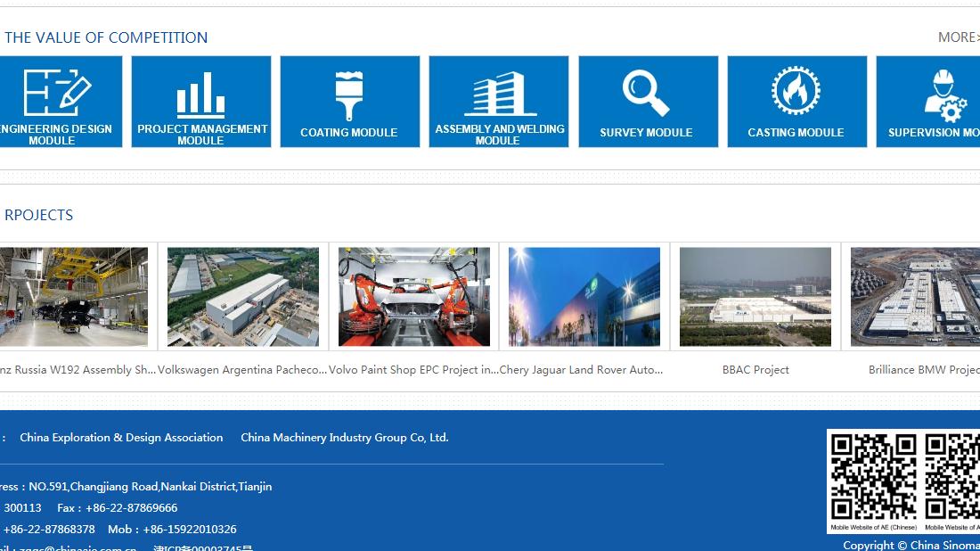Screen dimensions: 980x551
Task: Open the Volvo Paint Shop robot image
Action: coord(414,297)
